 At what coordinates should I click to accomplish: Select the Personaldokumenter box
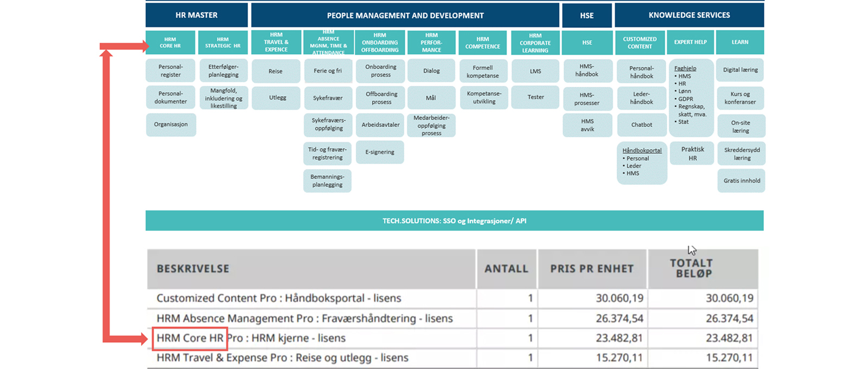pyautogui.click(x=171, y=98)
